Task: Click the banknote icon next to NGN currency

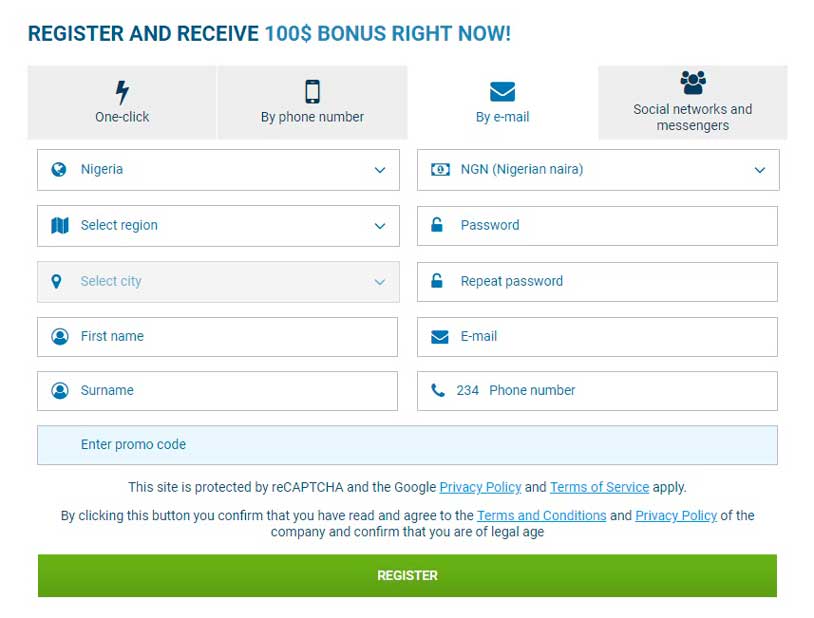Action: tap(438, 170)
